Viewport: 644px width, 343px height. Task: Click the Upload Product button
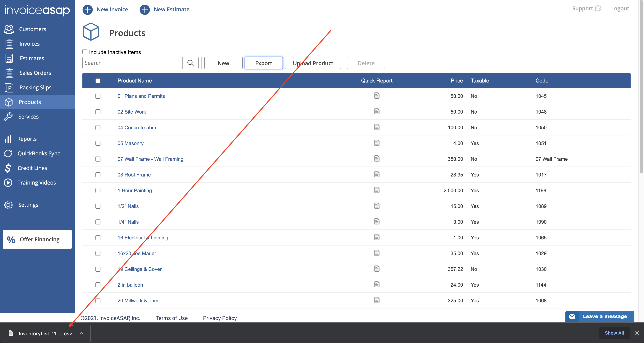point(313,63)
